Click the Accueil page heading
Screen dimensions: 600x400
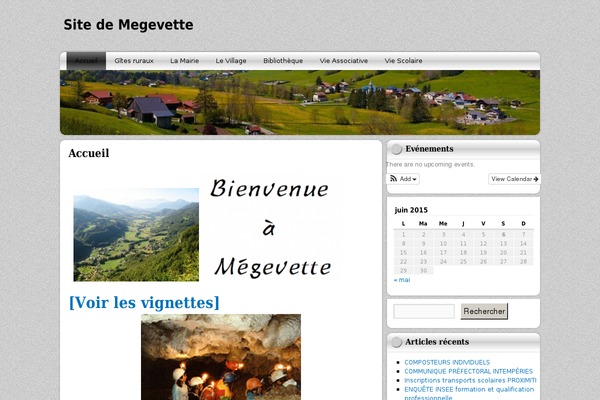point(89,153)
